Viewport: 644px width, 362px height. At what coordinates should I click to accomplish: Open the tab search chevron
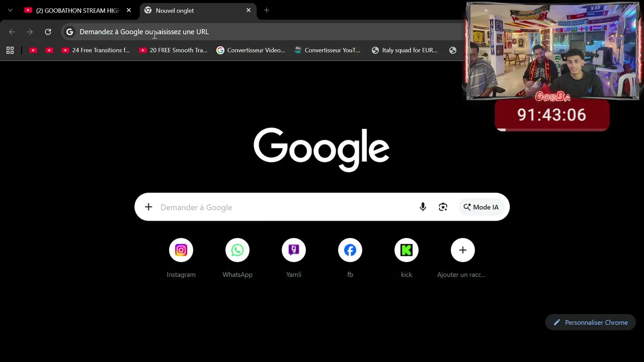coord(10,10)
